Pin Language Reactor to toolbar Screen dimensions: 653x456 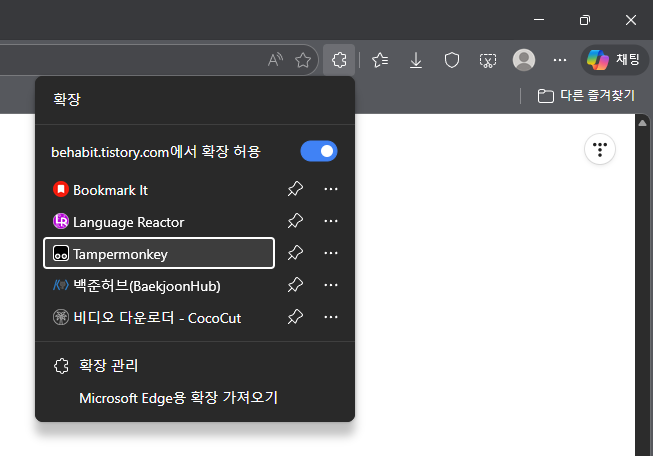295,221
